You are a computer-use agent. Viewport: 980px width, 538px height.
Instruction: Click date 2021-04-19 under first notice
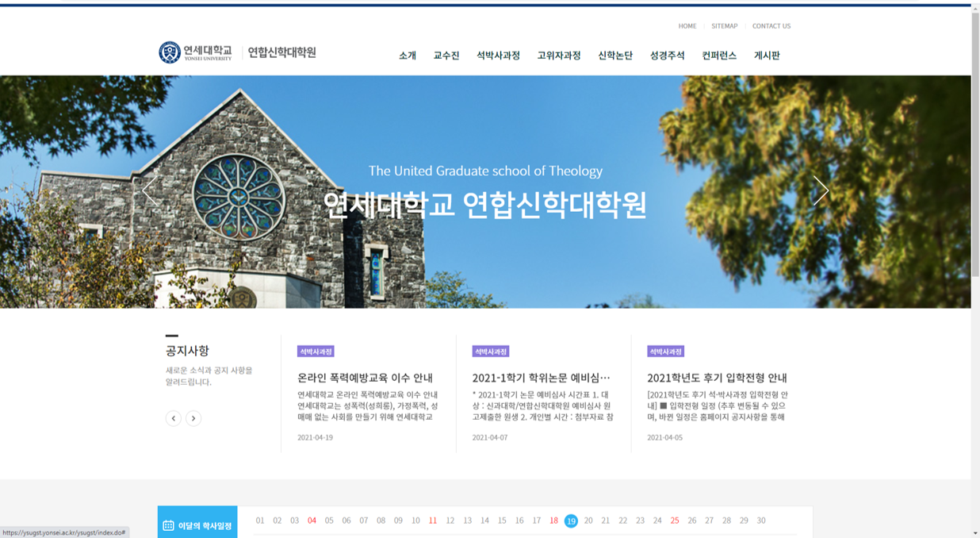pyautogui.click(x=315, y=437)
